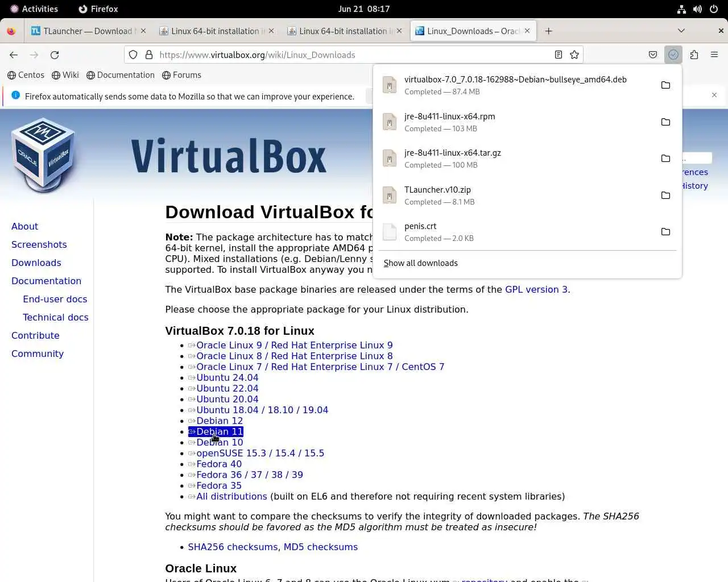Click Show all downloads
The width and height of the screenshot is (728, 582).
(421, 263)
